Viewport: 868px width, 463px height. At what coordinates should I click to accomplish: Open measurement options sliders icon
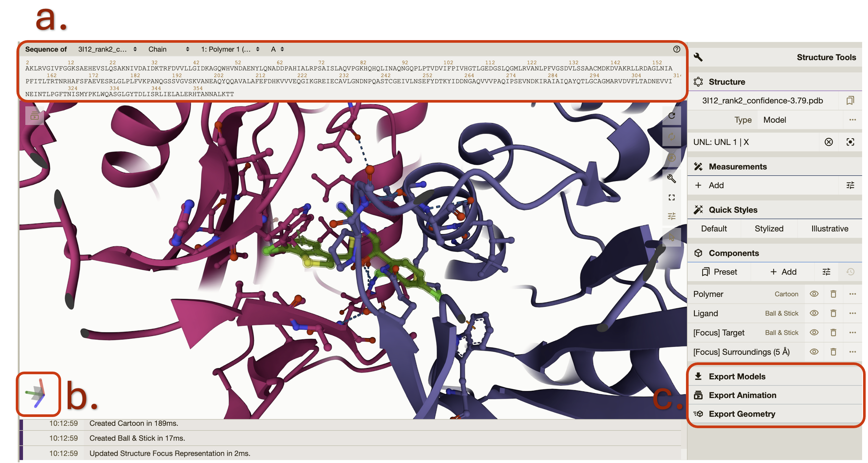850,185
